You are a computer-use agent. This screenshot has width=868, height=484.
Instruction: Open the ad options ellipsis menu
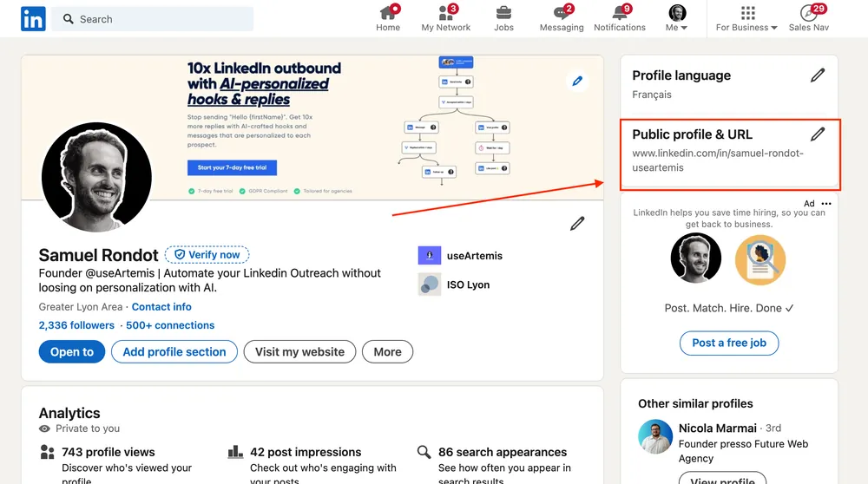tap(826, 204)
